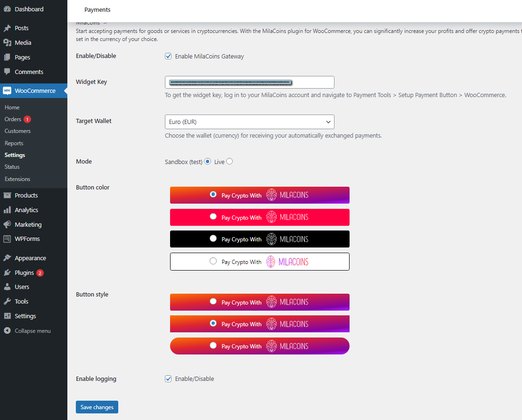
Task: Open WooCommerce Orders submenu
Action: 13,119
